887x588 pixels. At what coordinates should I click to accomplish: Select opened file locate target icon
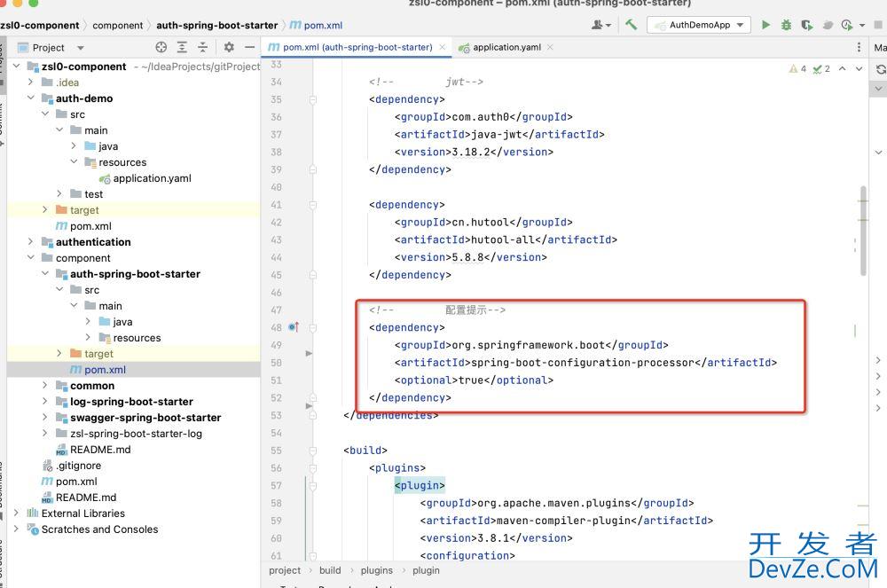161,48
